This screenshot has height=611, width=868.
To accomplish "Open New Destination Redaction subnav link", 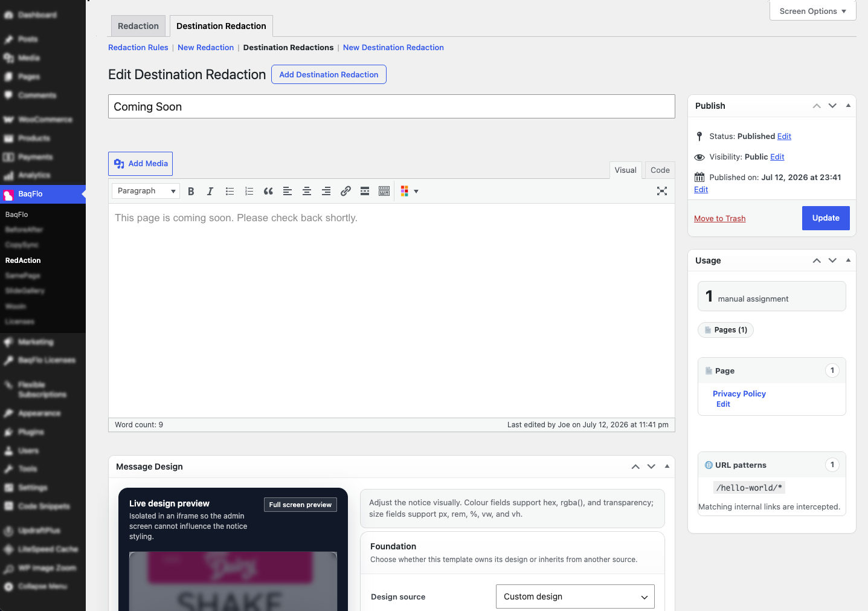I will [393, 48].
